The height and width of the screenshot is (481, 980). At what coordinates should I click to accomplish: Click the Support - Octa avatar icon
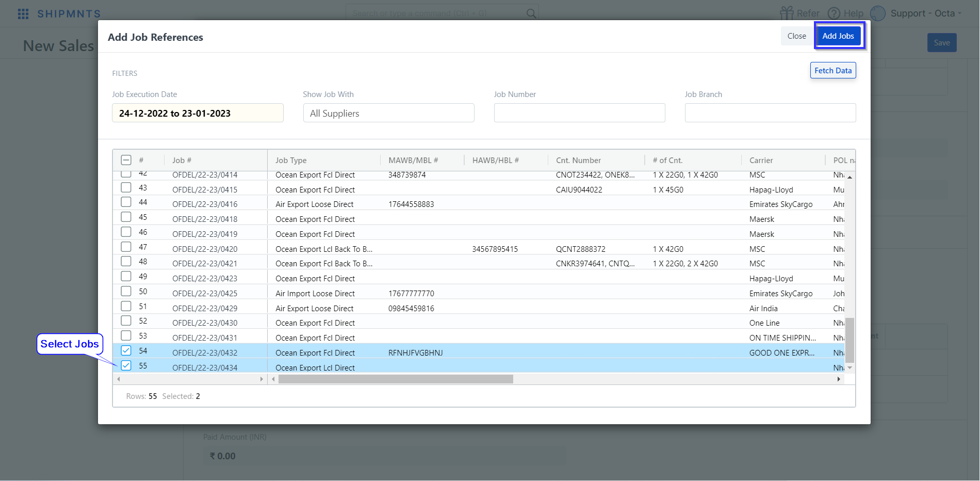pyautogui.click(x=878, y=13)
